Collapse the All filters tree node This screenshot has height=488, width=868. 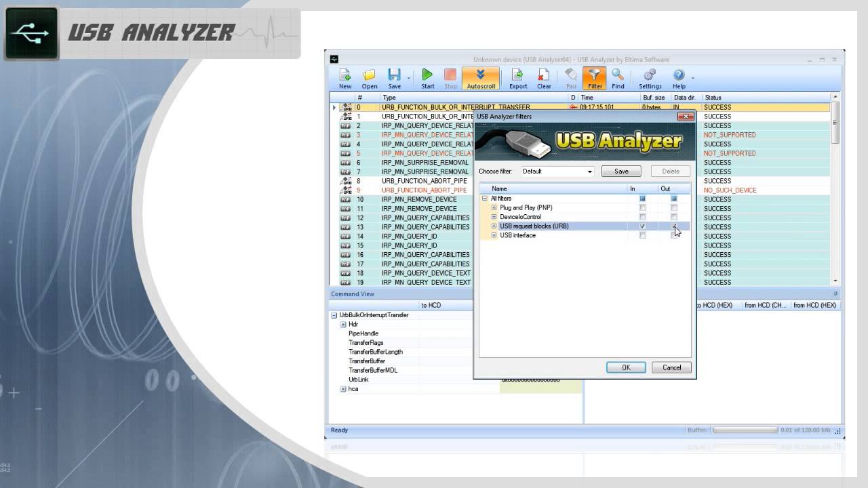point(485,199)
